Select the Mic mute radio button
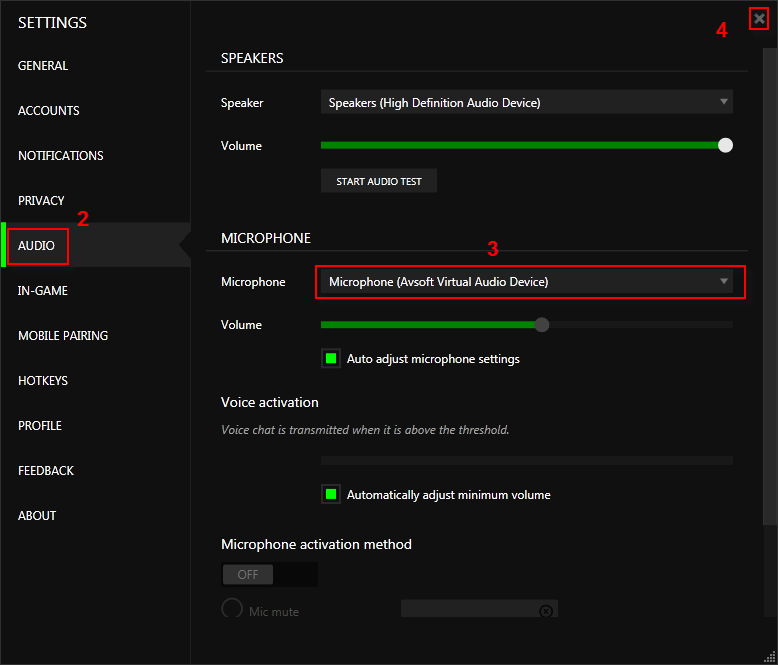The width and height of the screenshot is (778, 665). point(232,608)
